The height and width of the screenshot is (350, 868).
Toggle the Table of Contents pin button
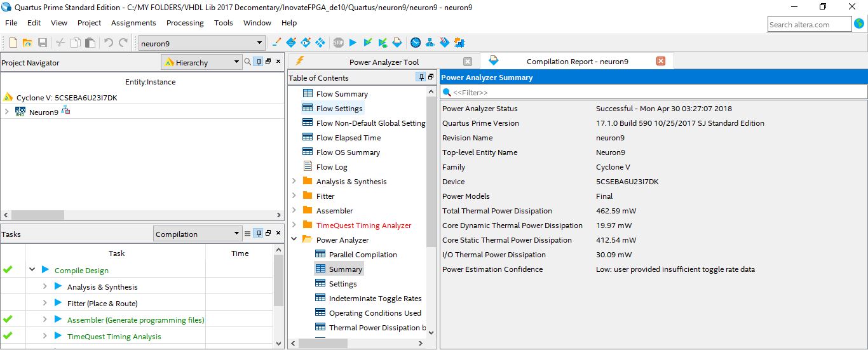421,77
